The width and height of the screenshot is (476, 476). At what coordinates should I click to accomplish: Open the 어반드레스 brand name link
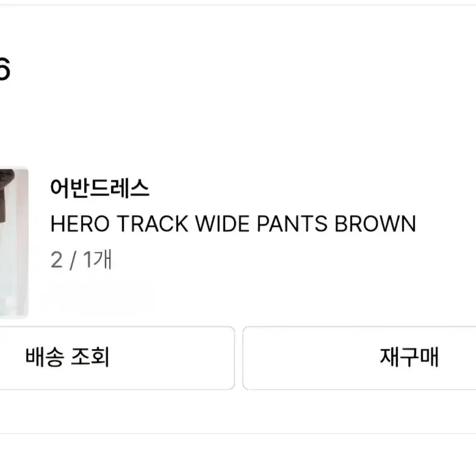point(99,188)
